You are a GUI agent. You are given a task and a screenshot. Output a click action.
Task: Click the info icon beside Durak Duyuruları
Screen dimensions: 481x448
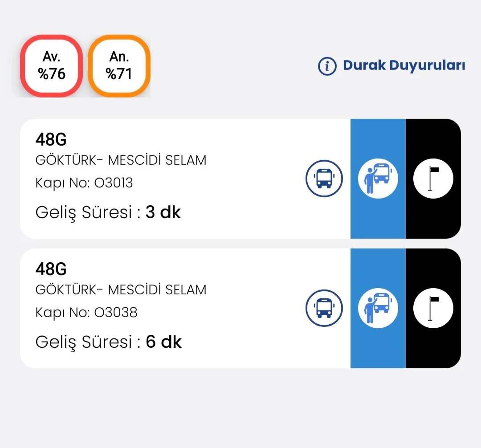pos(327,66)
